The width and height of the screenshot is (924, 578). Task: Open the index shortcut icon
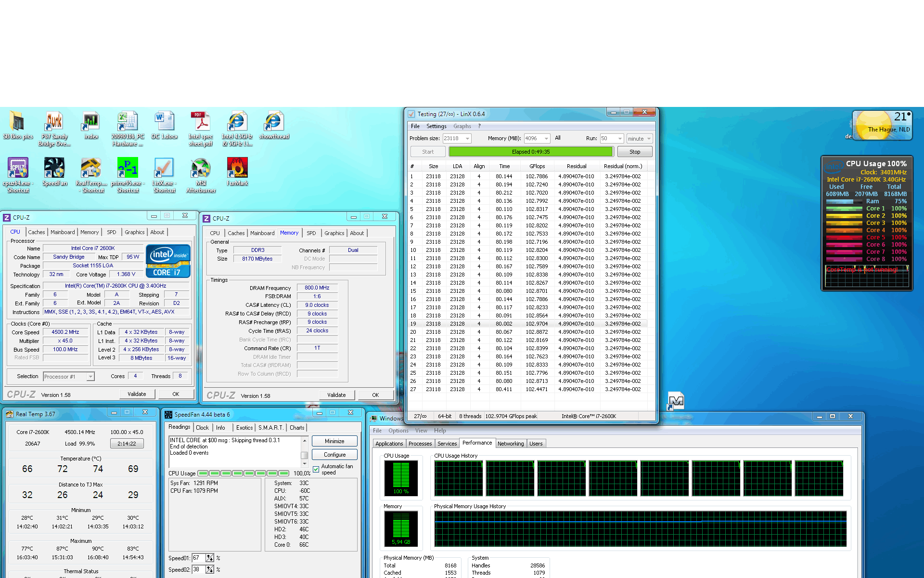(90, 121)
